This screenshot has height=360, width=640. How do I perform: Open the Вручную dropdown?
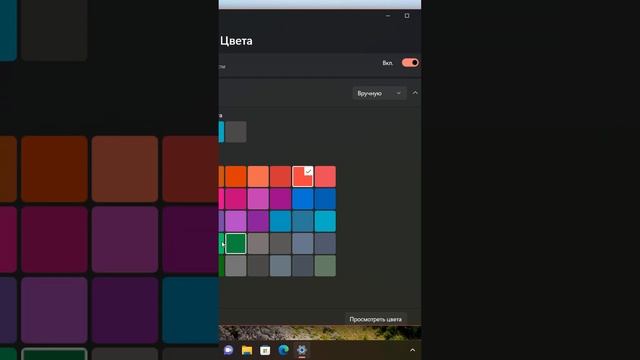pos(379,93)
